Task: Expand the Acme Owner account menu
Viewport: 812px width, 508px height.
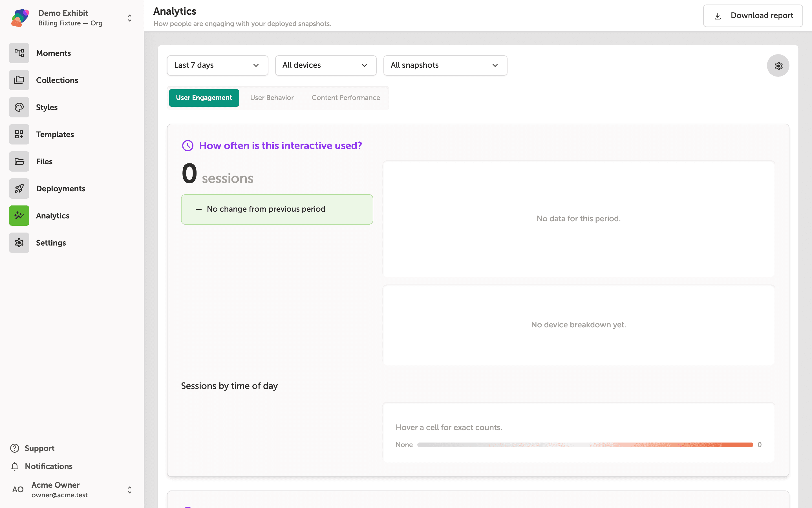Action: (x=129, y=490)
